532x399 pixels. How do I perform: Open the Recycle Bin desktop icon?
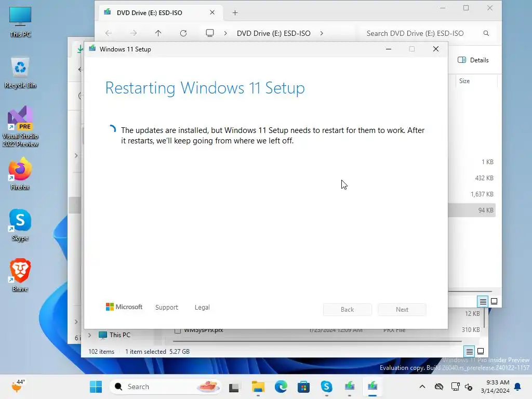tap(20, 73)
